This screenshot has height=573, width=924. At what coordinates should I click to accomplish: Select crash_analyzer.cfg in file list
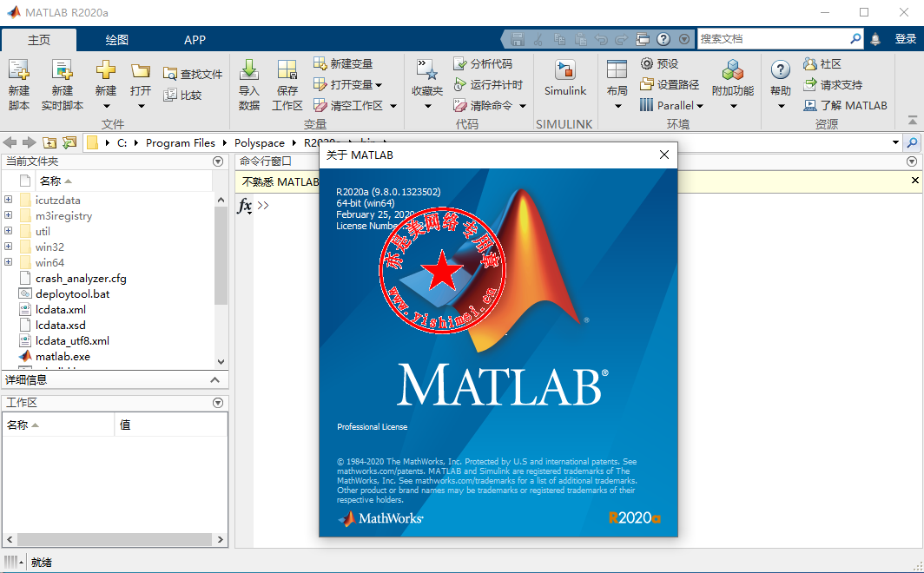[81, 278]
